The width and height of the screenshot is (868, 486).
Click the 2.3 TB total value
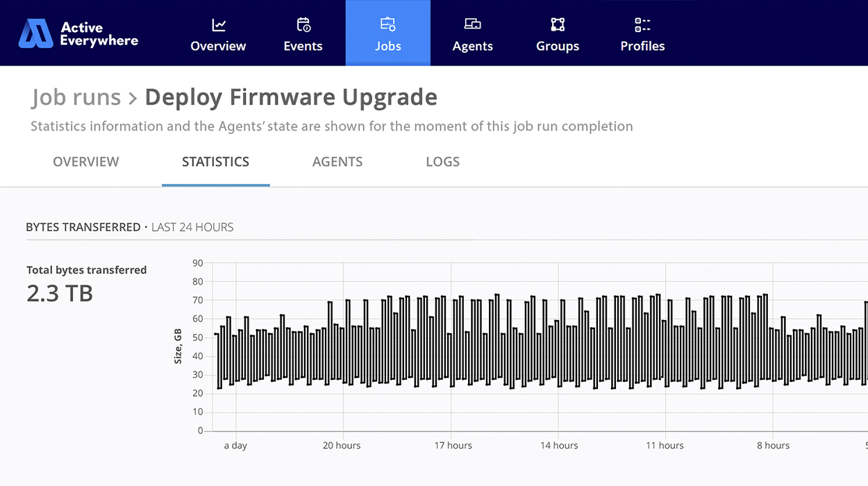[x=59, y=293]
